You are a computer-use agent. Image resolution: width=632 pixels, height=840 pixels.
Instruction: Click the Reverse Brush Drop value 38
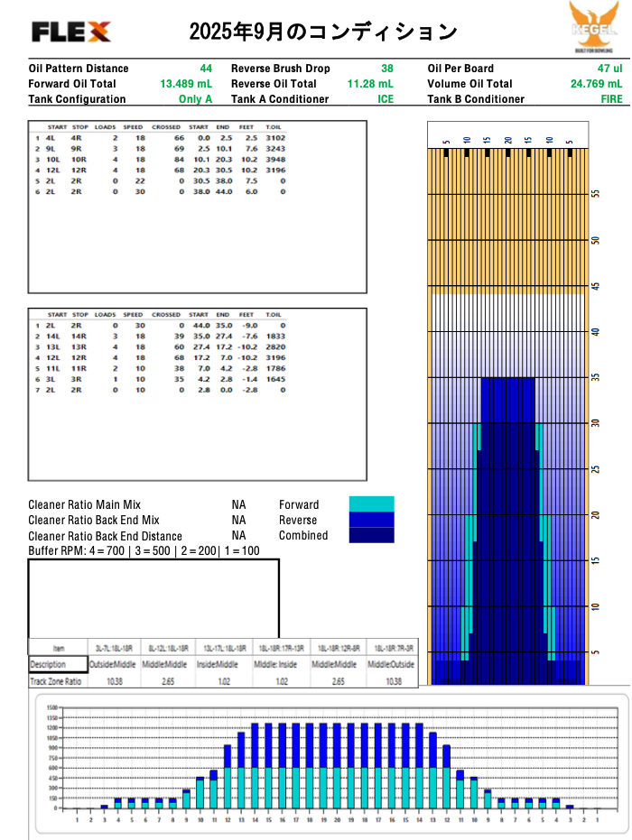tap(387, 69)
